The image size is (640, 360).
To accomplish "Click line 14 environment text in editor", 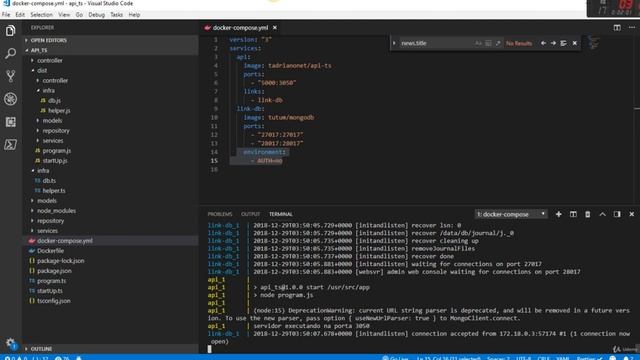I will coord(264,152).
